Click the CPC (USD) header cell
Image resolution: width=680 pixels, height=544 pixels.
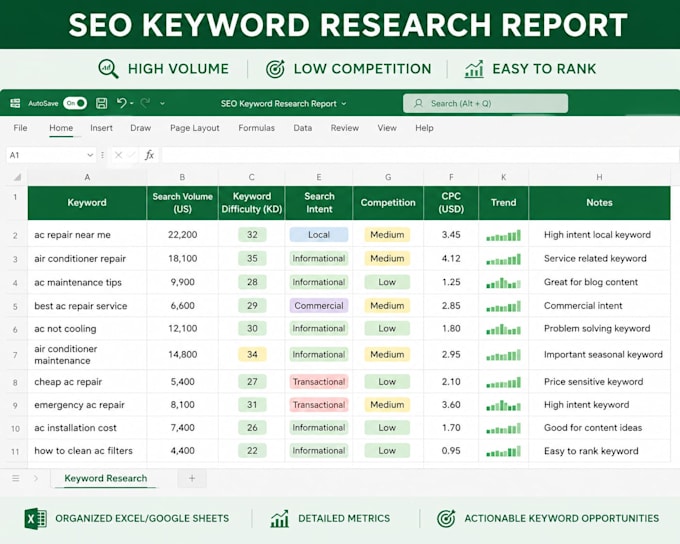(451, 203)
